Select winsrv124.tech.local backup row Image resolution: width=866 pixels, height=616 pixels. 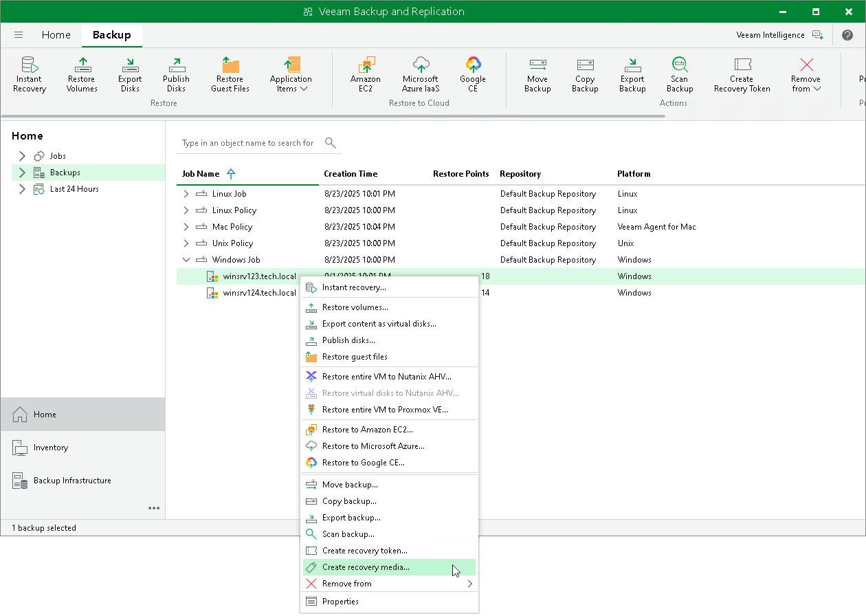(x=520, y=293)
